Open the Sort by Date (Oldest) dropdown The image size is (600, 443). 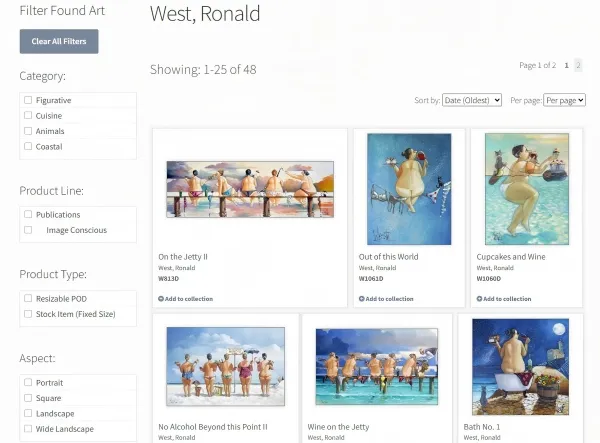tap(471, 100)
